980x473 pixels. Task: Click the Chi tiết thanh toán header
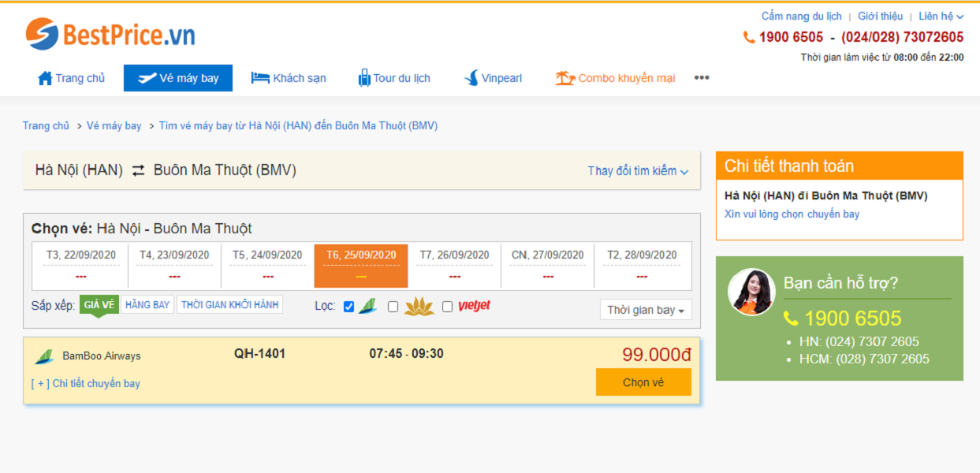click(840, 166)
